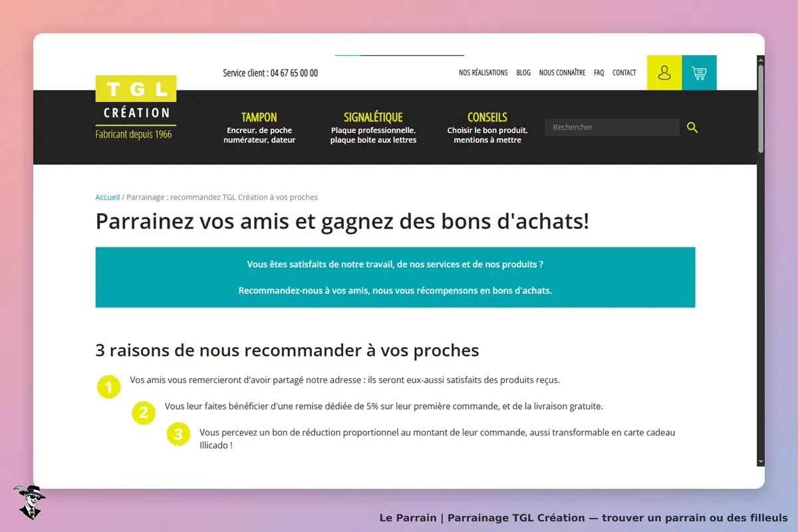The width and height of the screenshot is (798, 532).
Task: Click 'Fabricant depuis 1966' tagline
Action: (x=134, y=134)
